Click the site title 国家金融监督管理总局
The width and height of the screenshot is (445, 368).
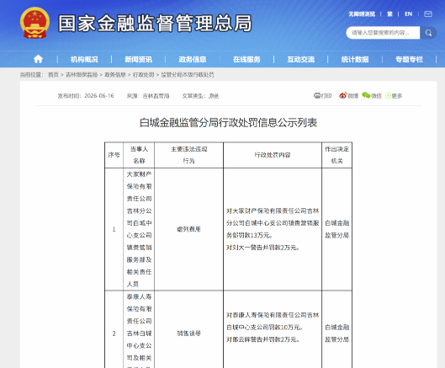click(x=155, y=23)
